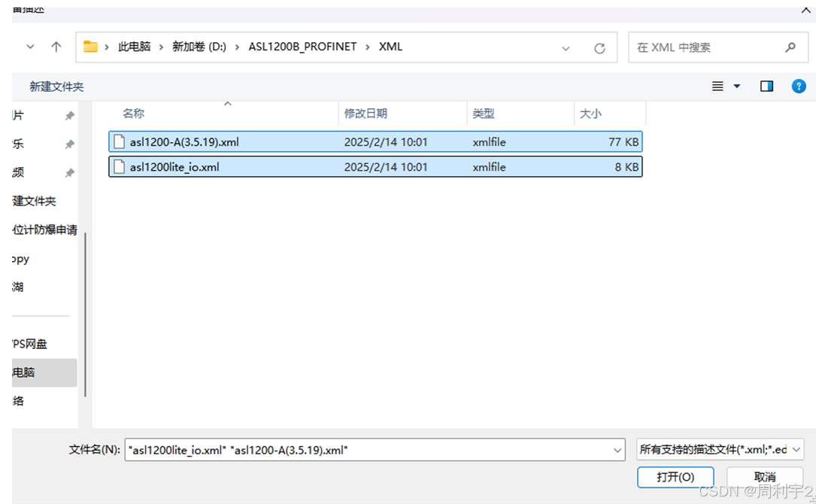The width and height of the screenshot is (816, 504).
Task: Click the 取消 button
Action: point(765,477)
